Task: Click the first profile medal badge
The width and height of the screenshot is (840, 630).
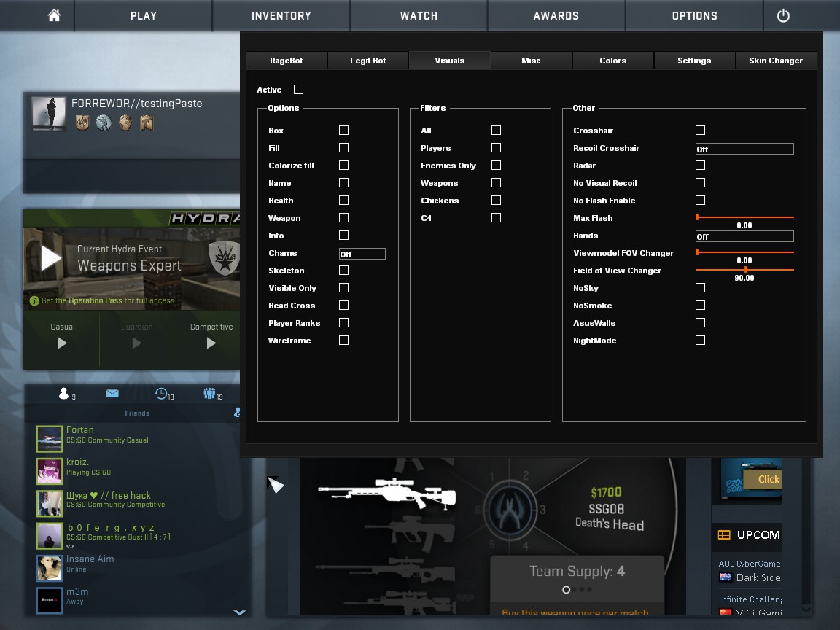Action: (82, 122)
